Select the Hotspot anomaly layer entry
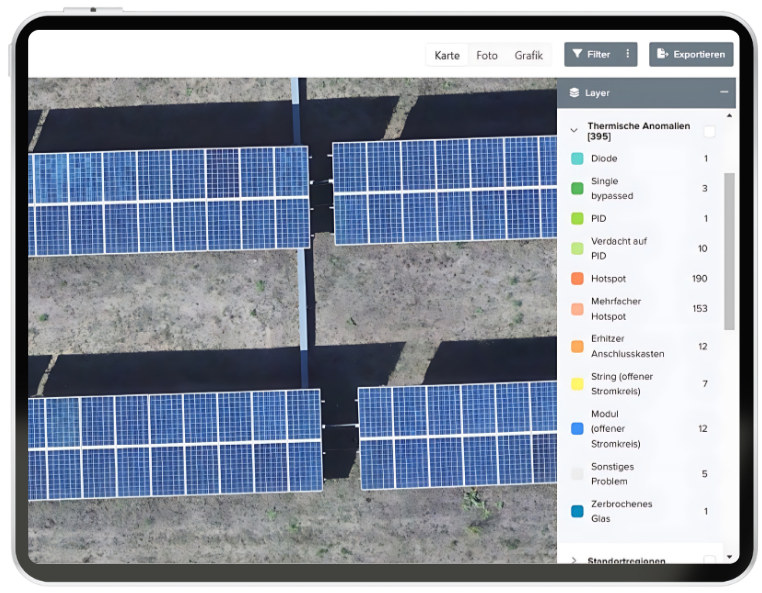Screen dimensions: 762x593 [608, 279]
